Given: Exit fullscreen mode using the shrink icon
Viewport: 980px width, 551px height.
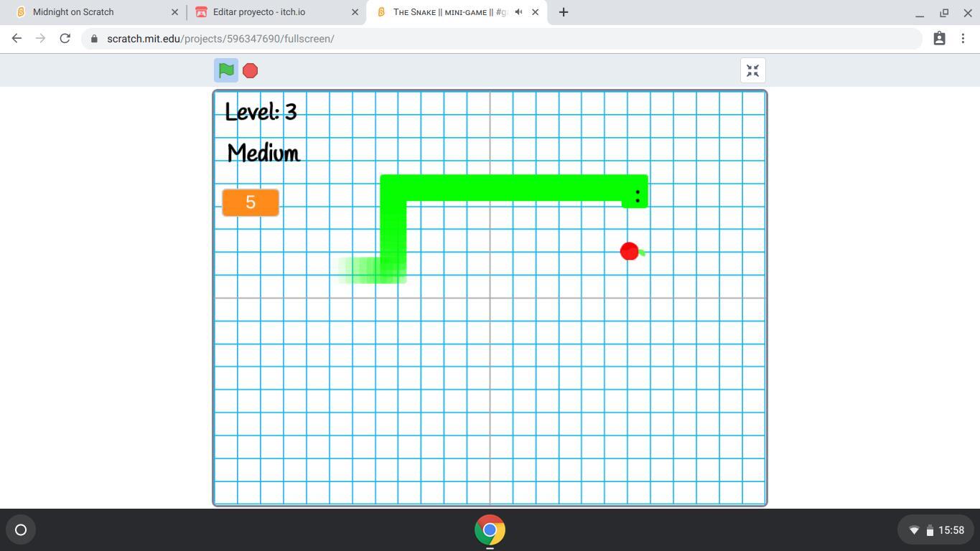Looking at the screenshot, I should pos(752,70).
